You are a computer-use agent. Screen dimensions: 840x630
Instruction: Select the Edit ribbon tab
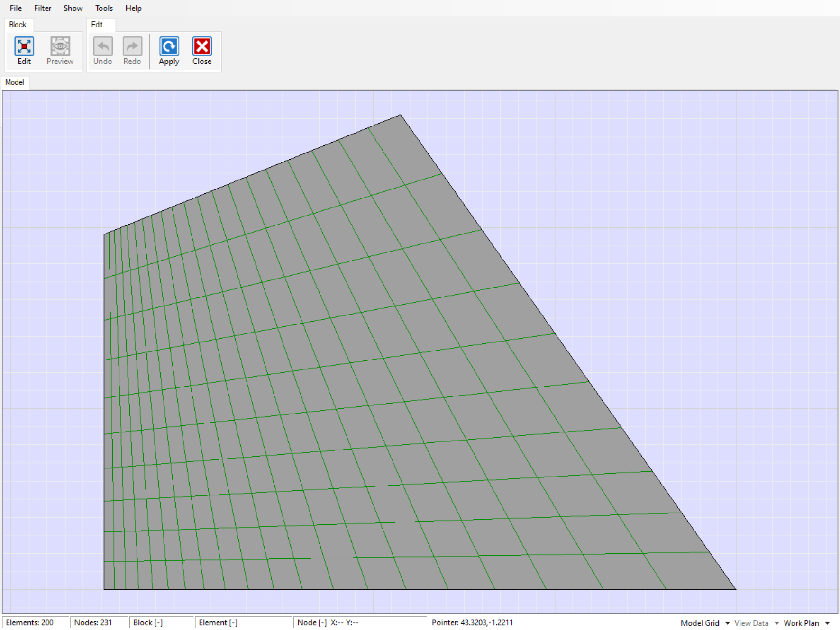click(97, 25)
